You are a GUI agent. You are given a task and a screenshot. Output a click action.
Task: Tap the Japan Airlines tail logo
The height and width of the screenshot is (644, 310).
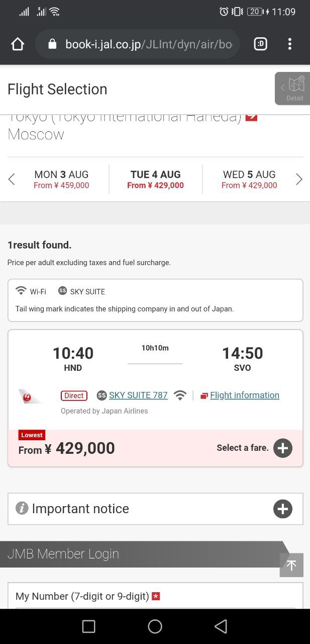click(30, 396)
